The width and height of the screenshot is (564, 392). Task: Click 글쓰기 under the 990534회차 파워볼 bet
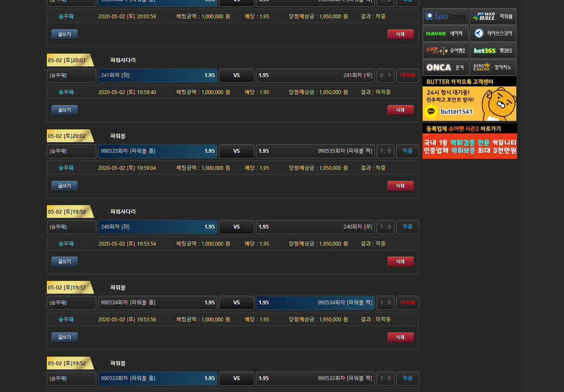pyautogui.click(x=64, y=337)
